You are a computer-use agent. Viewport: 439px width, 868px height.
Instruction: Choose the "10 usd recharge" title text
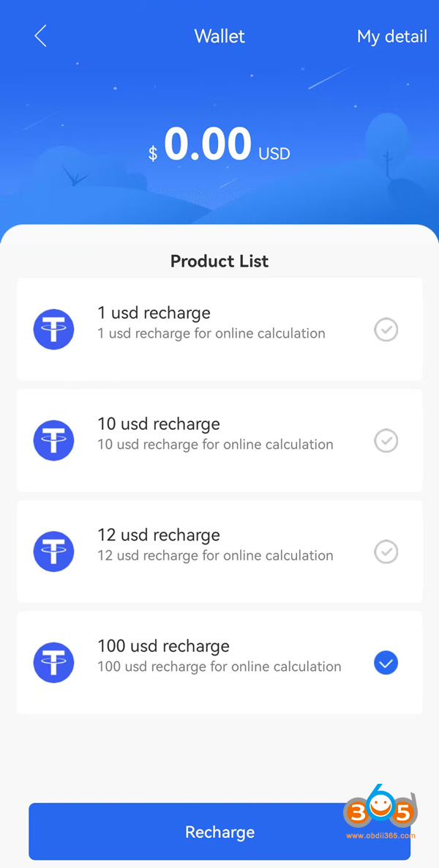pos(158,424)
